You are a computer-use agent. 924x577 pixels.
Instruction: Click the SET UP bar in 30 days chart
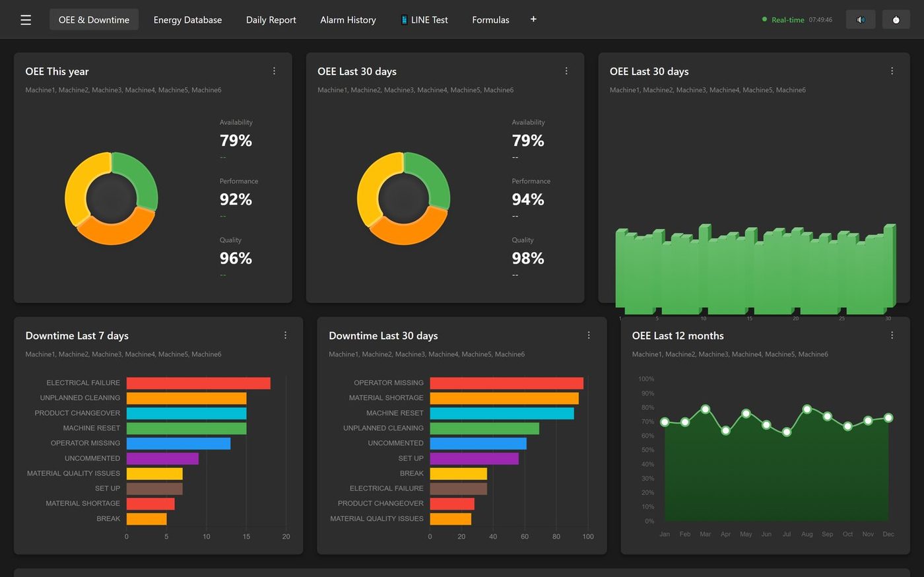click(474, 458)
